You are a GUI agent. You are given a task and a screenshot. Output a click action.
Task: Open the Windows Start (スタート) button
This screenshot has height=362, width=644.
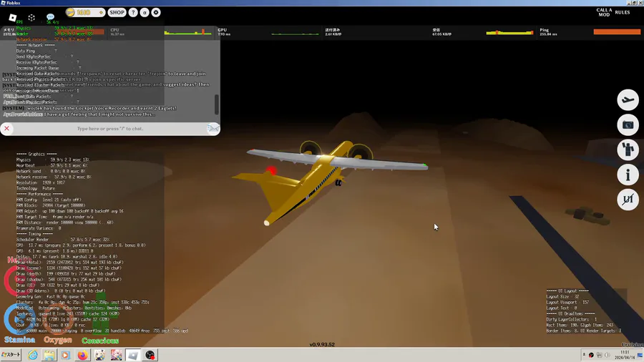coord(11,355)
